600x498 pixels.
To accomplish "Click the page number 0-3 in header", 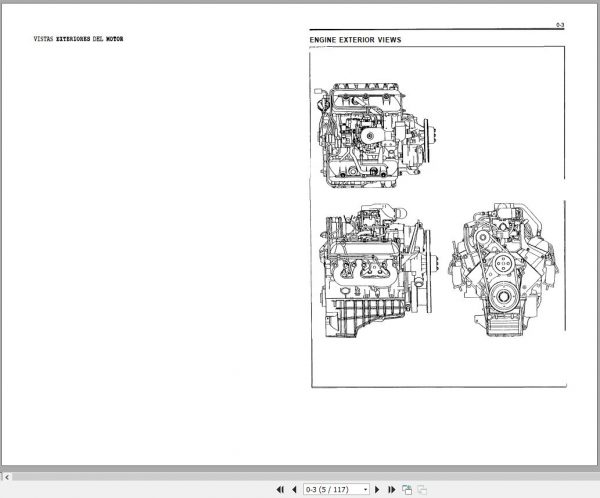I will 560,25.
